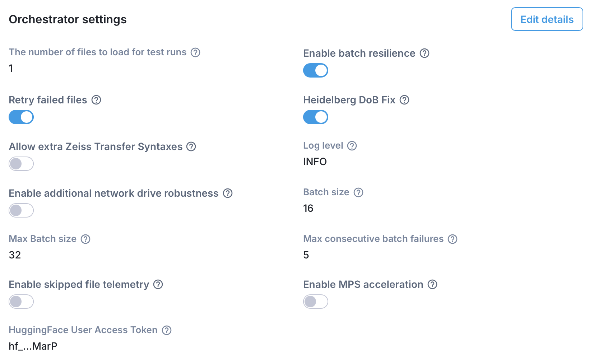The image size is (589, 364).
Task: Click help for Max consecutive batch failures
Action: [453, 239]
